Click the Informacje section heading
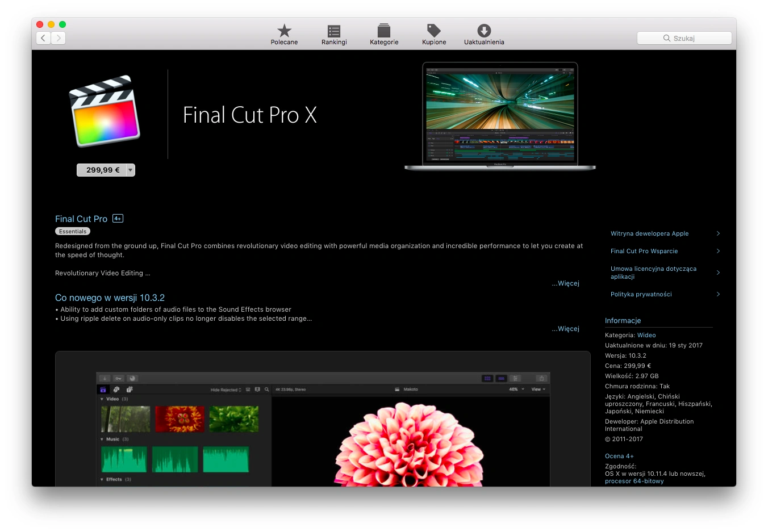Image resolution: width=768 pixels, height=532 pixels. (623, 321)
